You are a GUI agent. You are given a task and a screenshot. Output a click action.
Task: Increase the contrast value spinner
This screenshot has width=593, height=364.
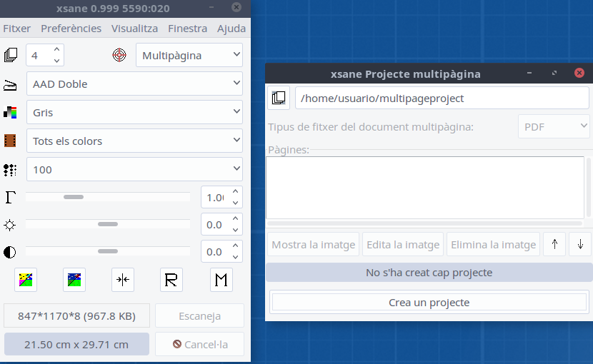235,246
